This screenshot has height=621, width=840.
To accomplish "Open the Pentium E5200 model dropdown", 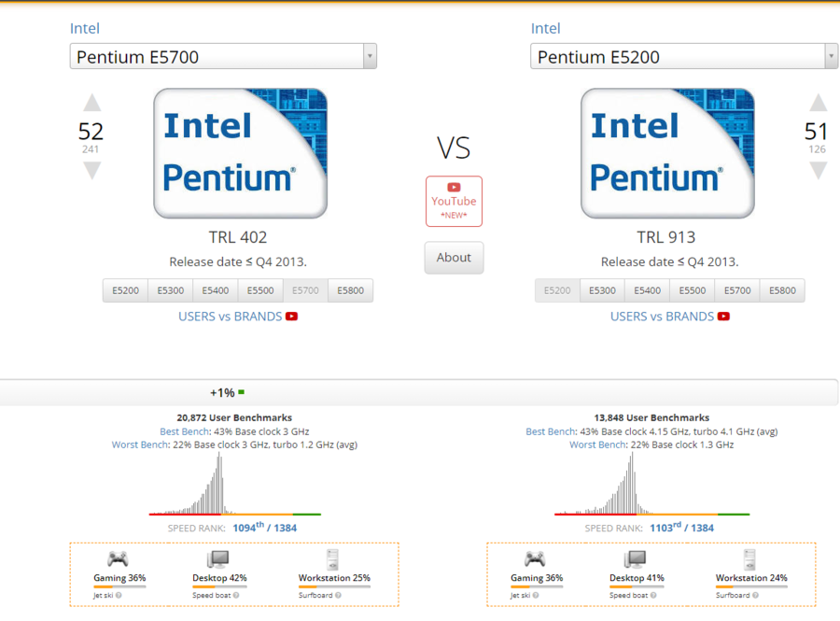I will click(684, 57).
